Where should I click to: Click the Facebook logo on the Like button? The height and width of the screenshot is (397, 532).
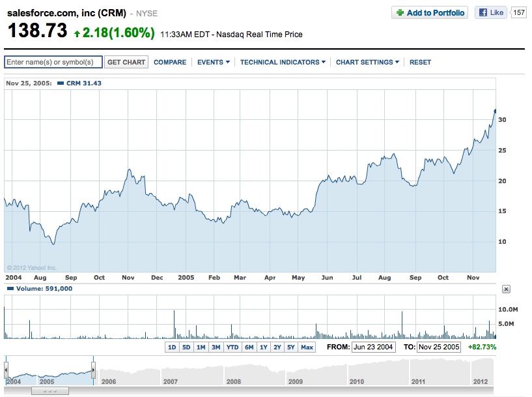click(x=483, y=12)
